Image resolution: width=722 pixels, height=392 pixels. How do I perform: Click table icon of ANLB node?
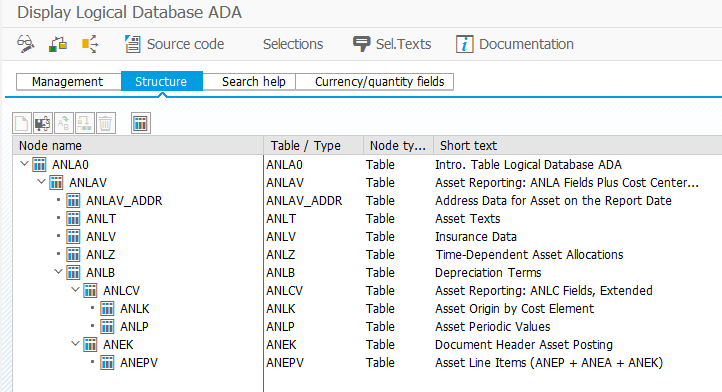73,273
